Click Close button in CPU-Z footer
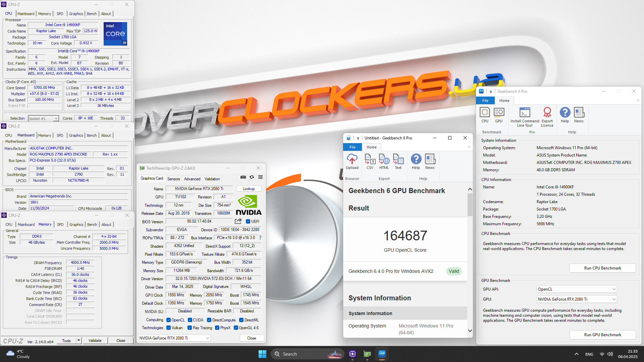Screen dimensions: 644x362 coord(121,341)
